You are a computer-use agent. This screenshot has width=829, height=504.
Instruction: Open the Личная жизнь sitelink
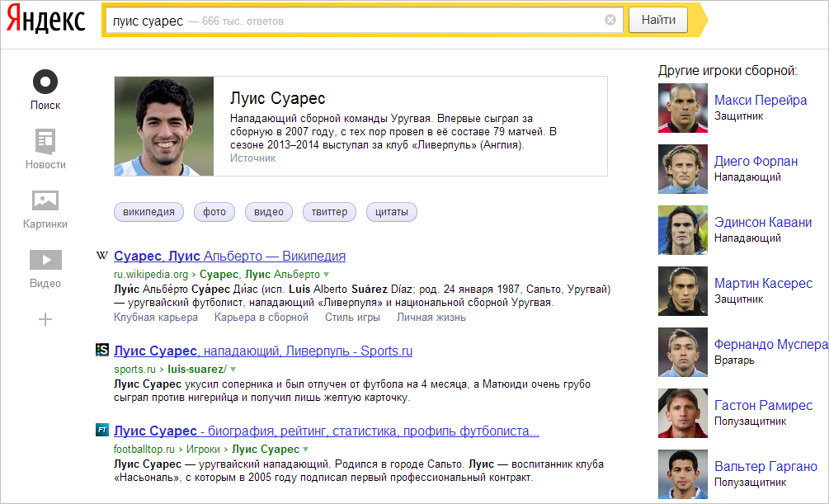tap(431, 318)
